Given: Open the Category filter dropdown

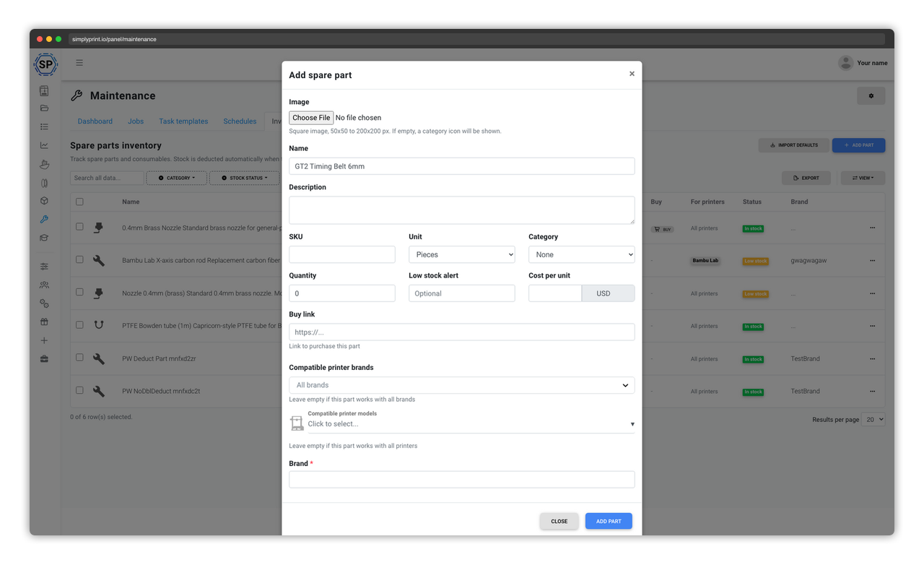Looking at the screenshot, I should (x=177, y=178).
